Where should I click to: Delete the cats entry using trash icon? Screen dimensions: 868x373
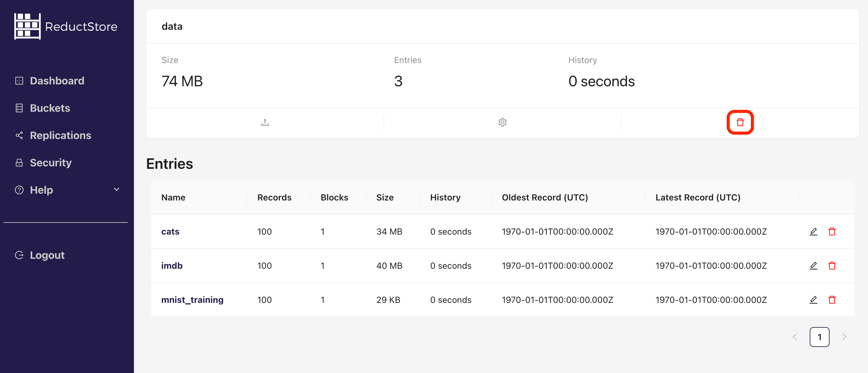832,232
